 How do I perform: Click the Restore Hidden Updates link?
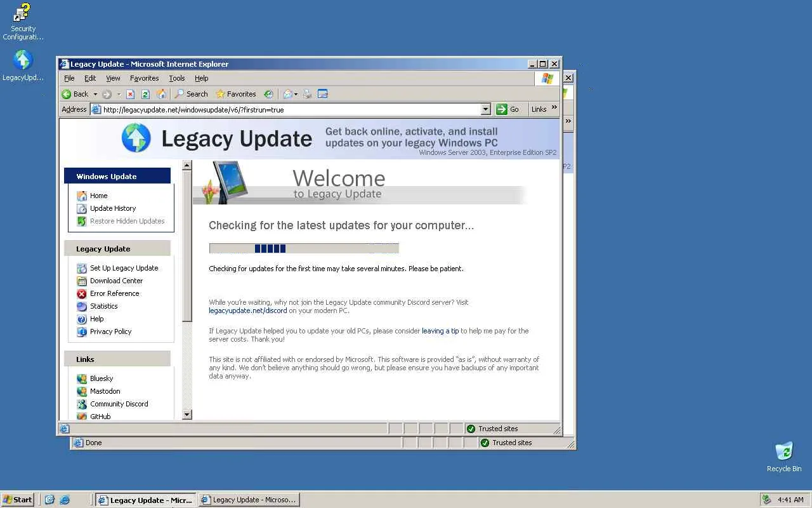(128, 221)
